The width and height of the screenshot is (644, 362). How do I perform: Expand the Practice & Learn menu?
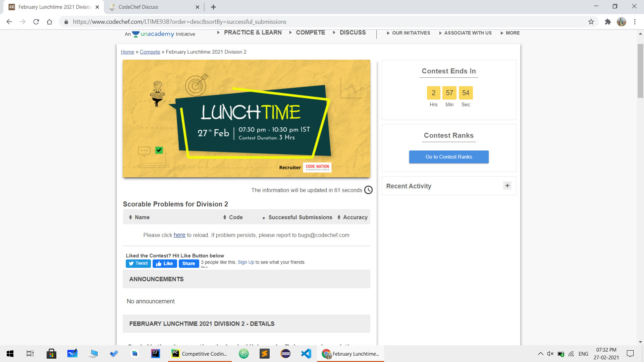253,33
